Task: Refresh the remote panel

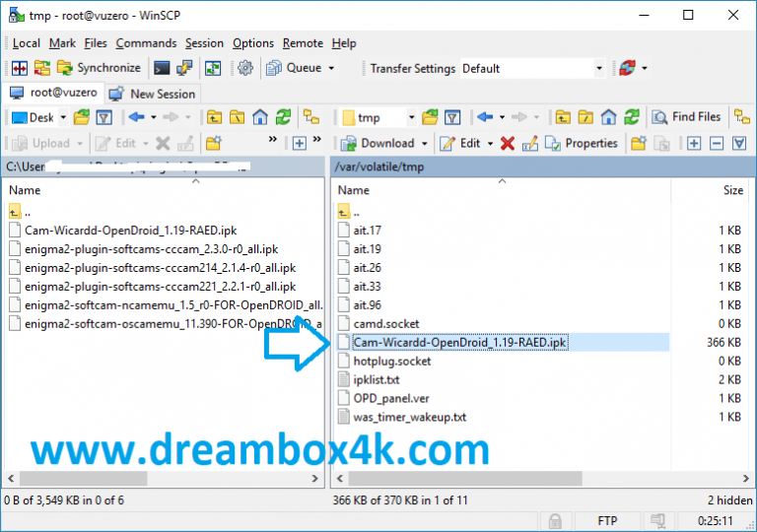Action: click(632, 117)
